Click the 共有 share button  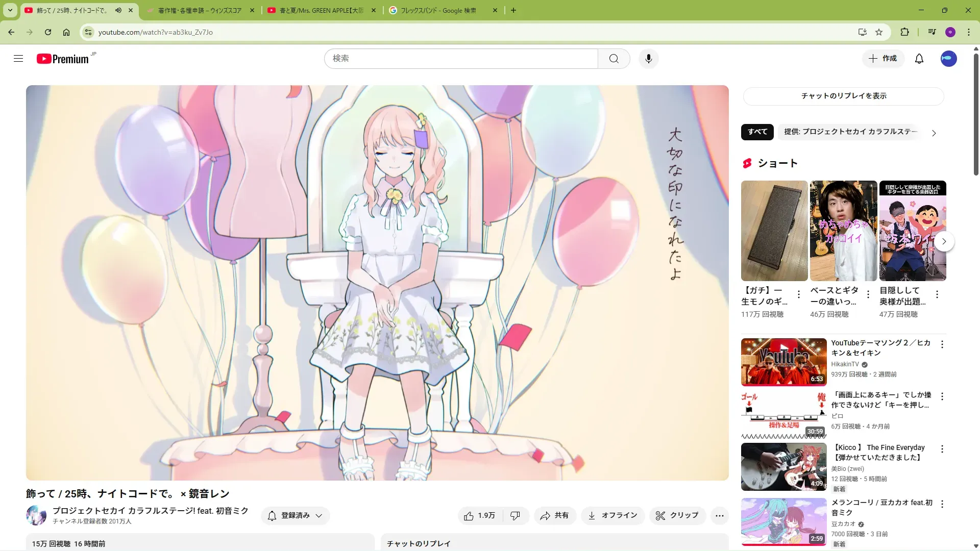tap(555, 516)
